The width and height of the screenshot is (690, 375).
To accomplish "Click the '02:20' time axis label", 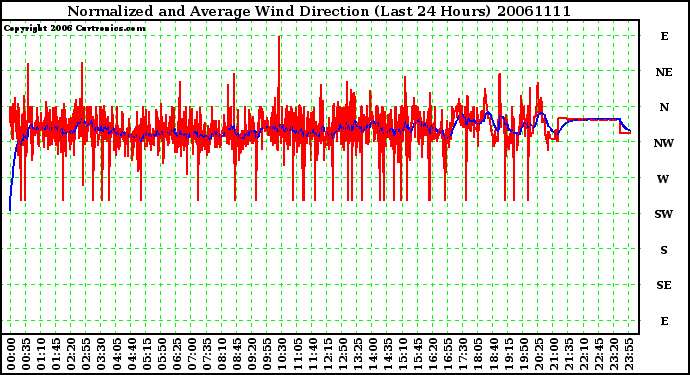I will 71,354.
